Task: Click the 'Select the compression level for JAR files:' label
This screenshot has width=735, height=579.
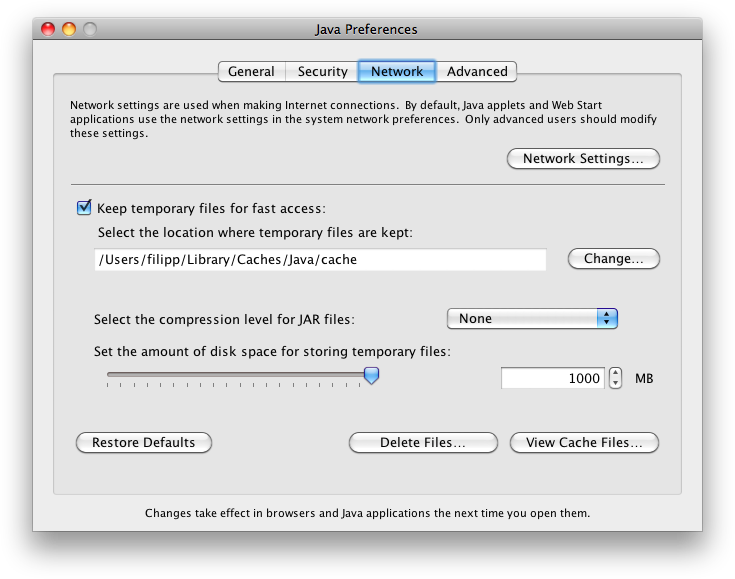Action: 224,319
